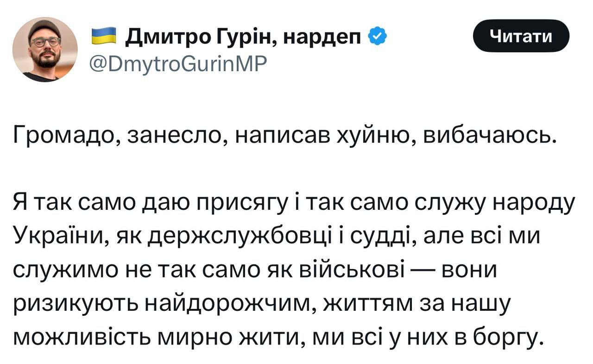
Task: Click the tweet's first line starting "Громадо, занесло"
Action: coord(284,136)
